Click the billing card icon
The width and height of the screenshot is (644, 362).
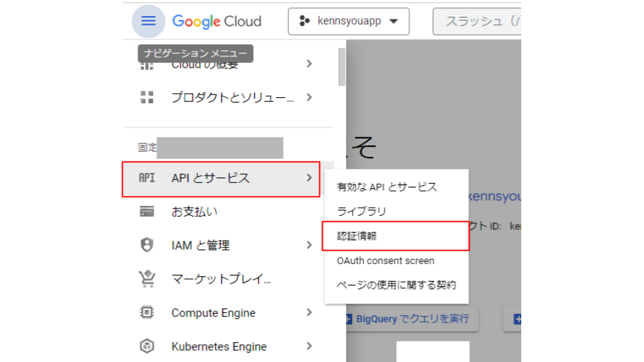tap(147, 211)
